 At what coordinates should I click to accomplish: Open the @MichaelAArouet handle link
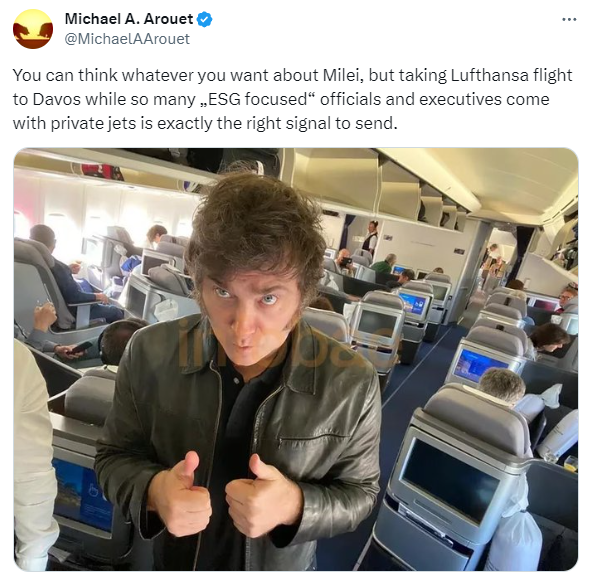pos(127,39)
